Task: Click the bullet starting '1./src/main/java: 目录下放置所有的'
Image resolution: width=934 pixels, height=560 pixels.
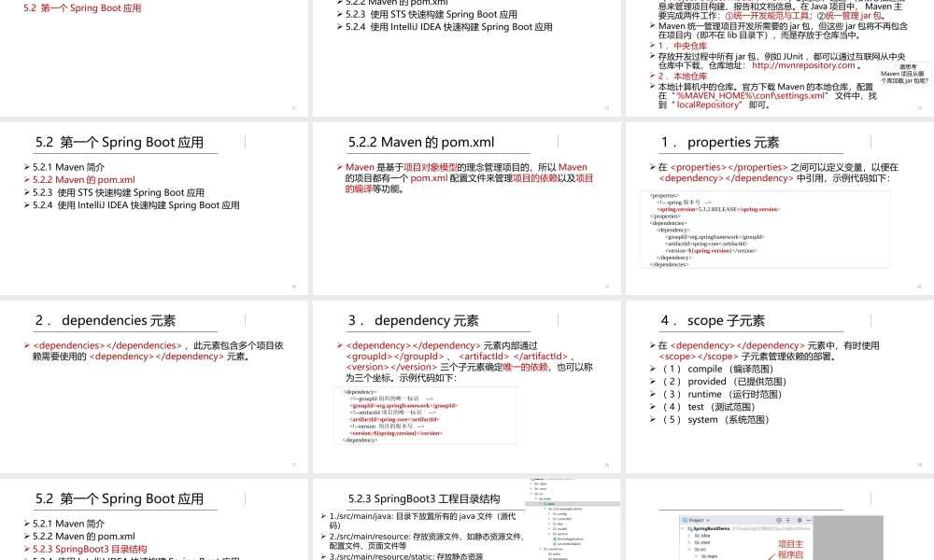Action: (x=422, y=521)
